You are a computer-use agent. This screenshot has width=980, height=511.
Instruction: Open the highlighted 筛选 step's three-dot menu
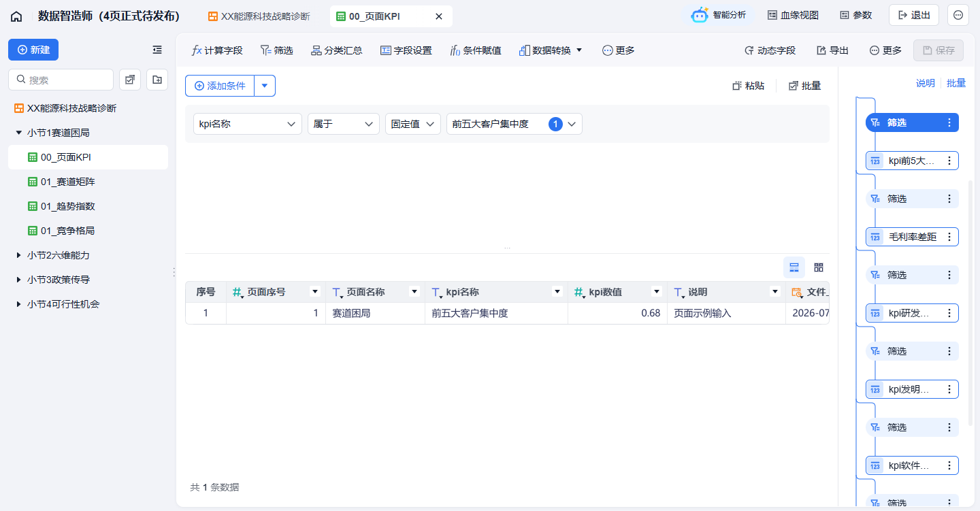click(949, 122)
